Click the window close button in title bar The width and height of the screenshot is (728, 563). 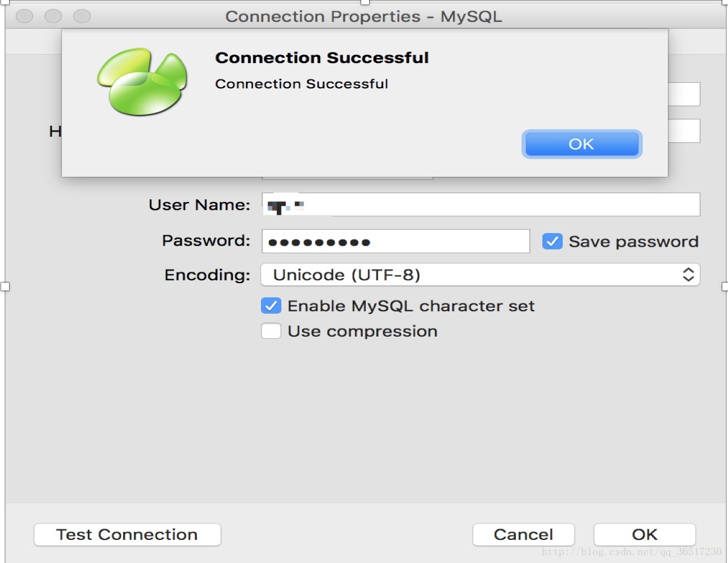pos(24,16)
